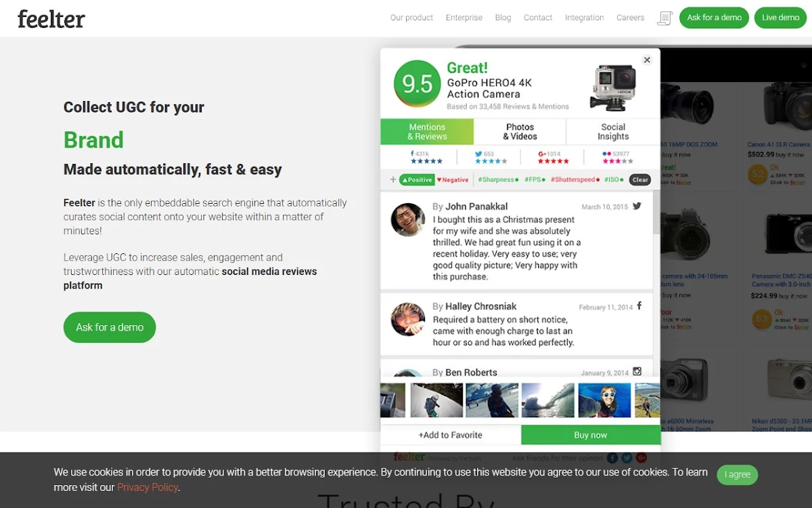Screen dimensions: 812x508
Task: Toggle the #Sharpness tag filter
Action: [498, 179]
